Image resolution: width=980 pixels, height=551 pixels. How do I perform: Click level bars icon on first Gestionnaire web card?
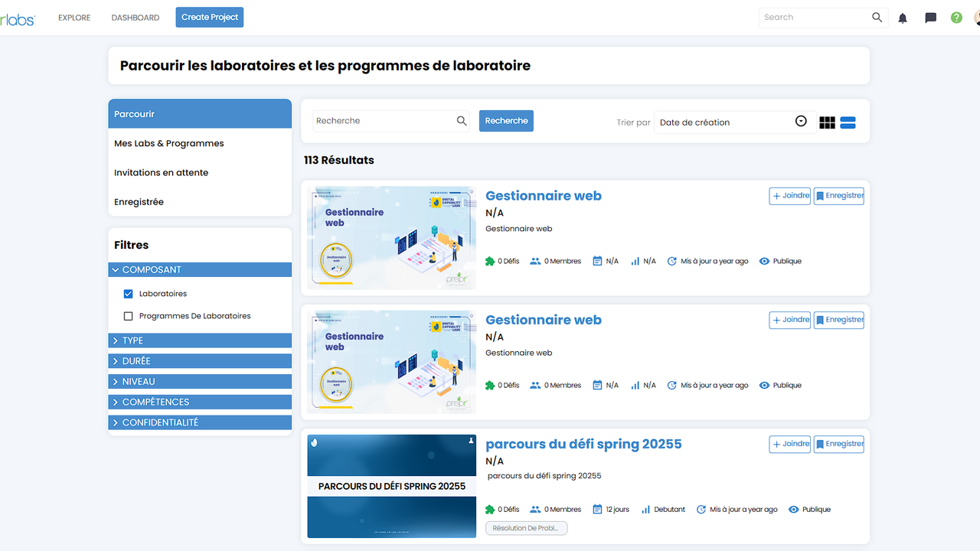click(x=635, y=261)
